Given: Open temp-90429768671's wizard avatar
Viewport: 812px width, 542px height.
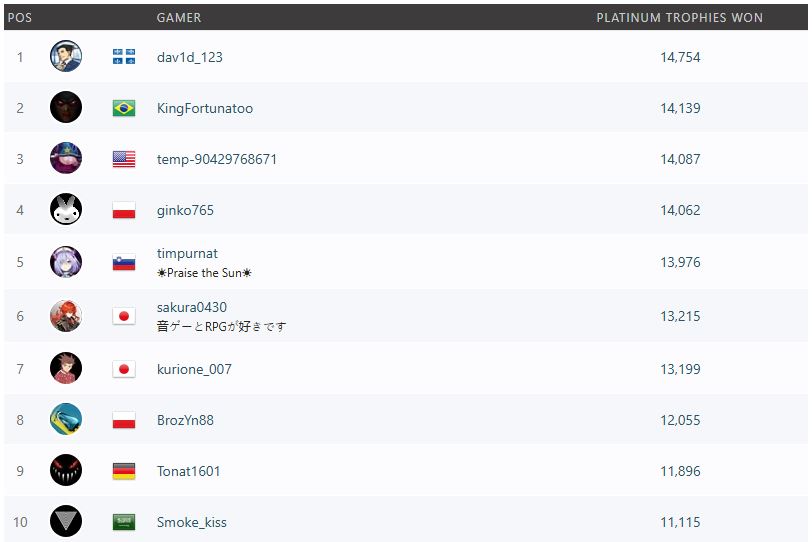Looking at the screenshot, I should 66,158.
